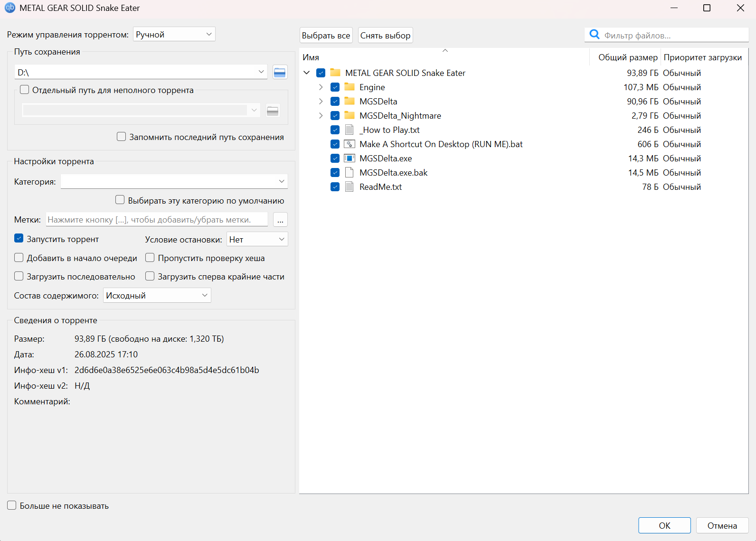
Task: Click 'Снять выбор' button
Action: coord(385,36)
